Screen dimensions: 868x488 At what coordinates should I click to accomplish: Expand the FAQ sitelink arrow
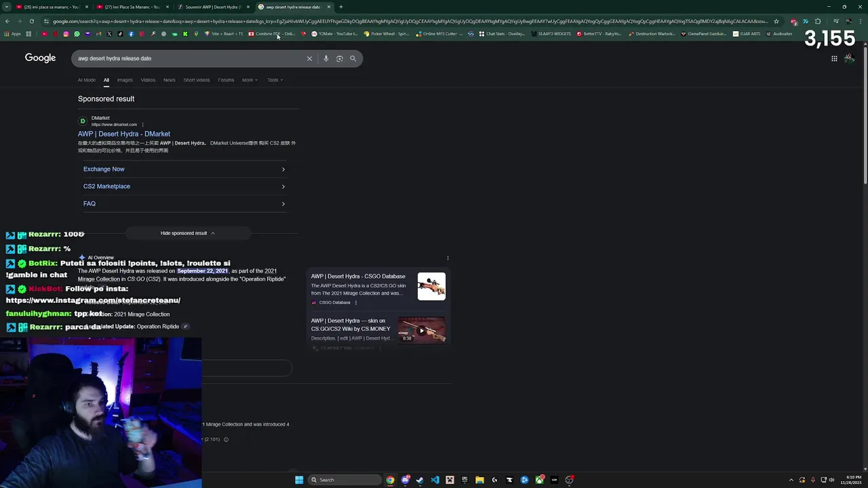(283, 203)
